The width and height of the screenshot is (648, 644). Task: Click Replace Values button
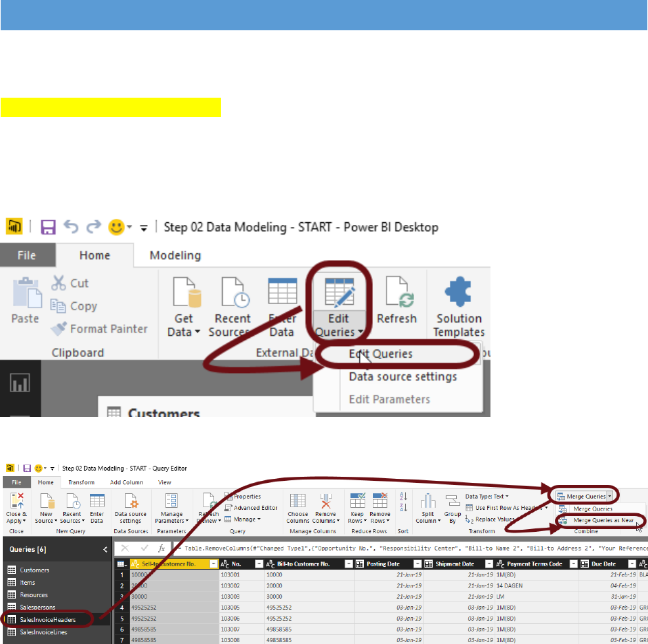point(490,519)
